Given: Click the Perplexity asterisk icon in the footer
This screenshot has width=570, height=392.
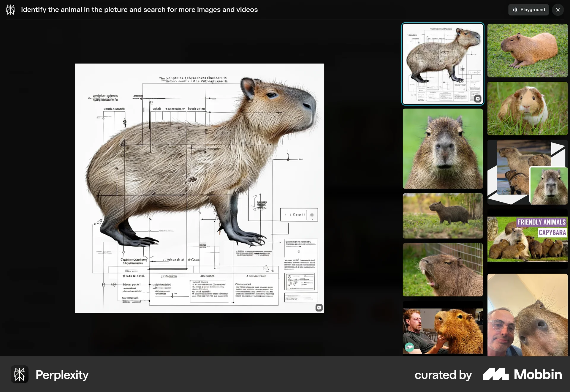Looking at the screenshot, I should pos(19,374).
